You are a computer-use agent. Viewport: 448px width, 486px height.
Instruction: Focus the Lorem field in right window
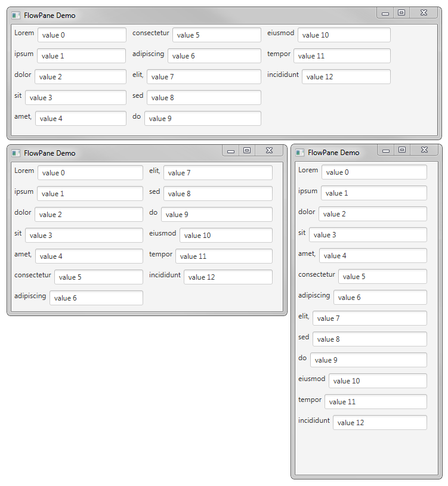click(x=374, y=172)
